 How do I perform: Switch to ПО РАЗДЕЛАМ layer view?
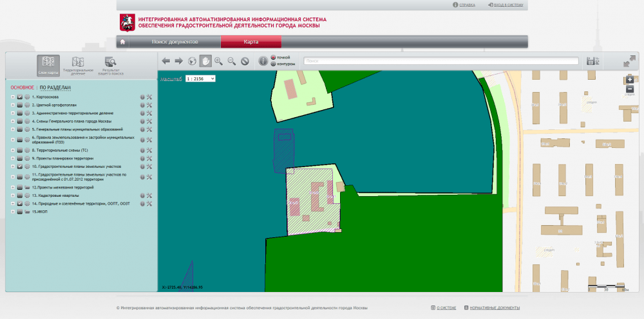(x=55, y=87)
